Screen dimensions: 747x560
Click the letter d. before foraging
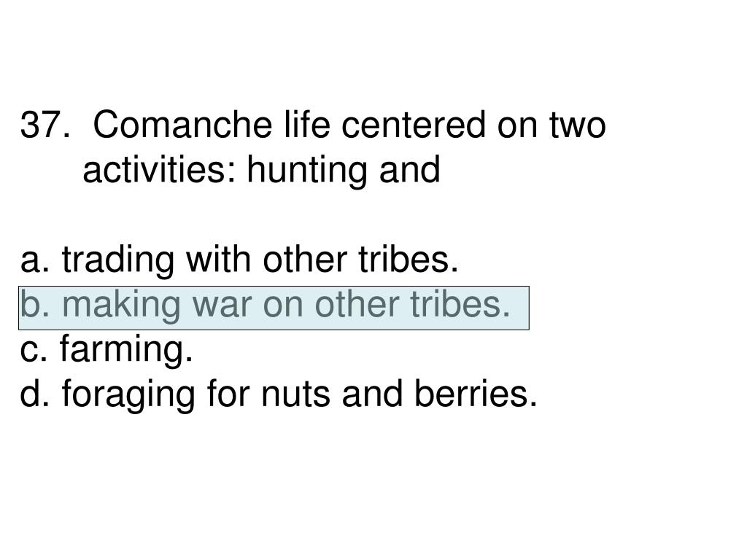point(35,394)
